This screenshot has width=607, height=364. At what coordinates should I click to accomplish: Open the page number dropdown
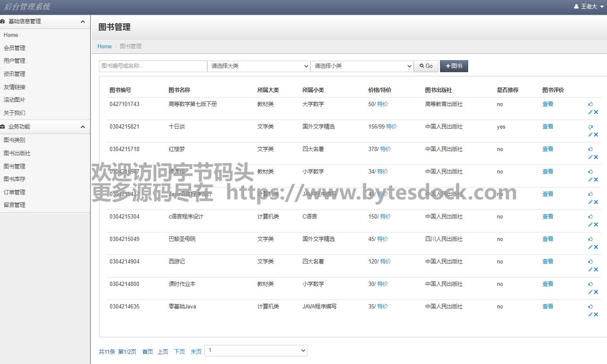click(256, 350)
